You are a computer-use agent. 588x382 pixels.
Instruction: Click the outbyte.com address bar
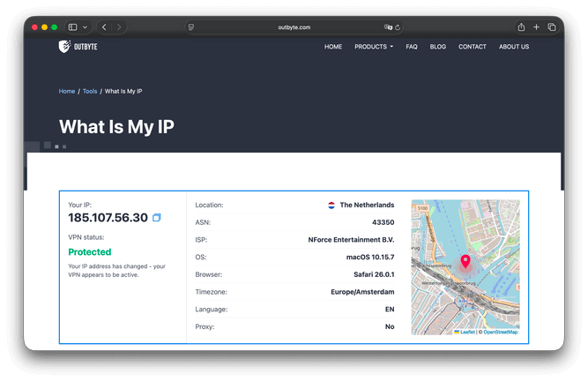[294, 27]
